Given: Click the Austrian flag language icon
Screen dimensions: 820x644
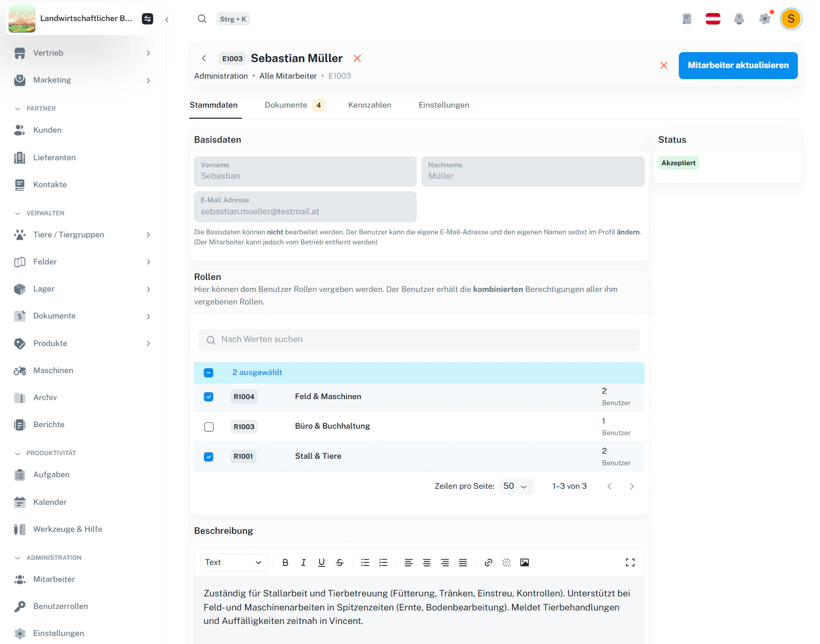Looking at the screenshot, I should coord(713,19).
